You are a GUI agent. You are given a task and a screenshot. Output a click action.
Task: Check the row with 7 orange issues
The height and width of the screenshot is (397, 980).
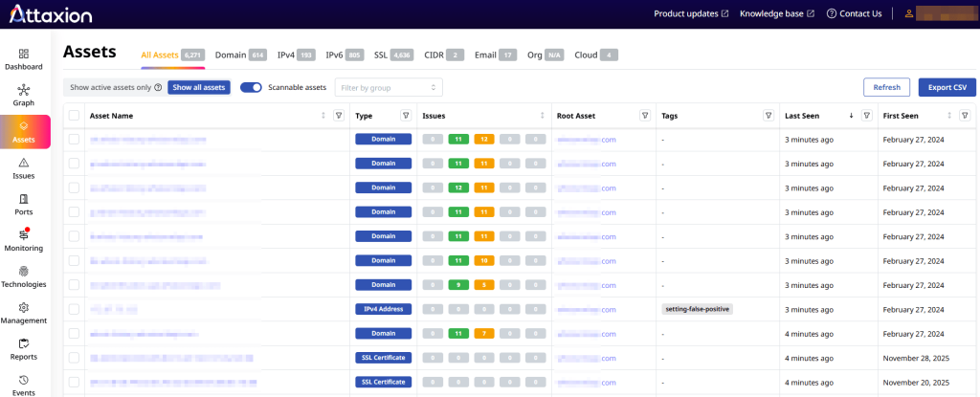click(x=75, y=333)
